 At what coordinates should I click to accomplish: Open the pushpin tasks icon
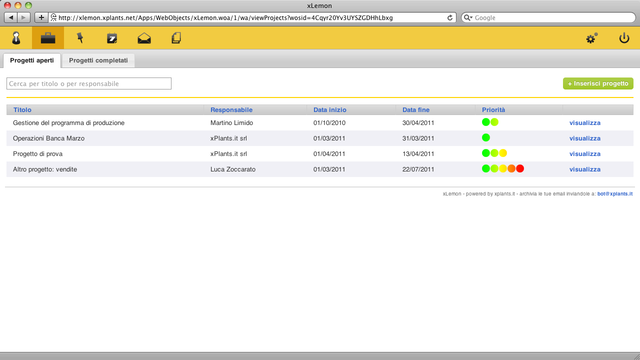pos(80,38)
